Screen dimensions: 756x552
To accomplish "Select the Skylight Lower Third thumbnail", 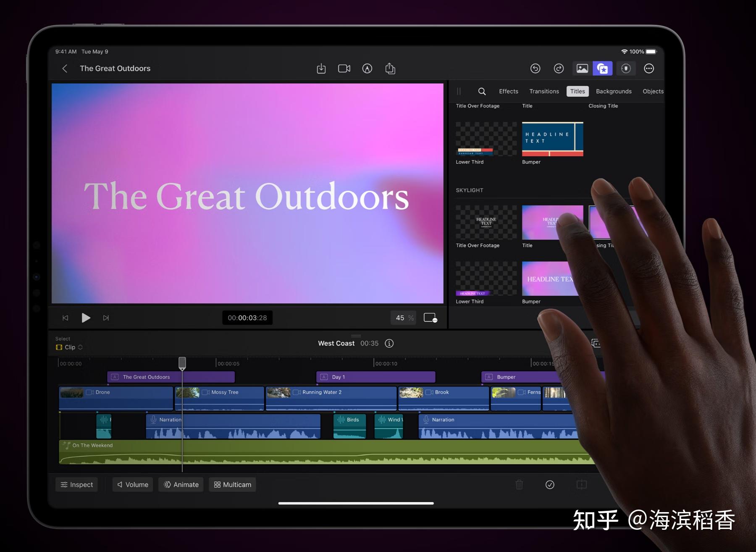I will click(x=486, y=279).
